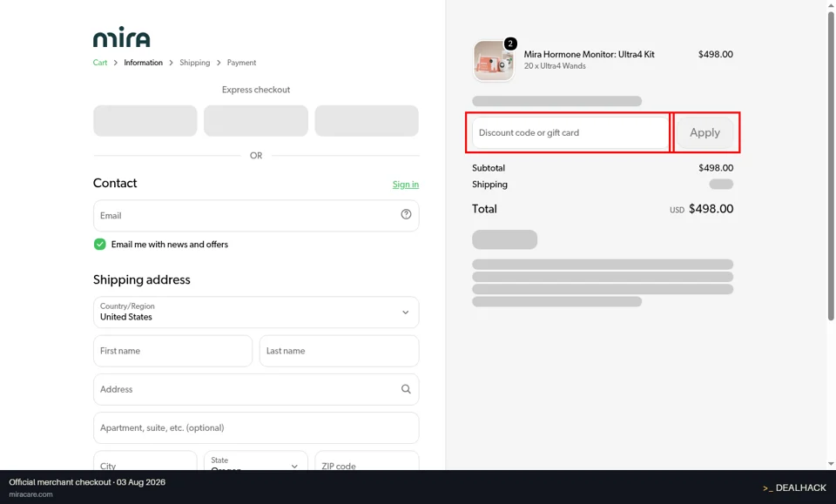Image resolution: width=836 pixels, height=504 pixels.
Task: Focus the Apartment, suite, etc. field
Action: (x=256, y=427)
